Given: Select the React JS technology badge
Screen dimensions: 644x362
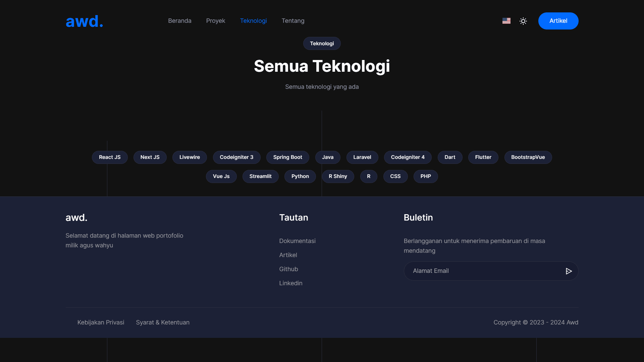Looking at the screenshot, I should pyautogui.click(x=110, y=157).
